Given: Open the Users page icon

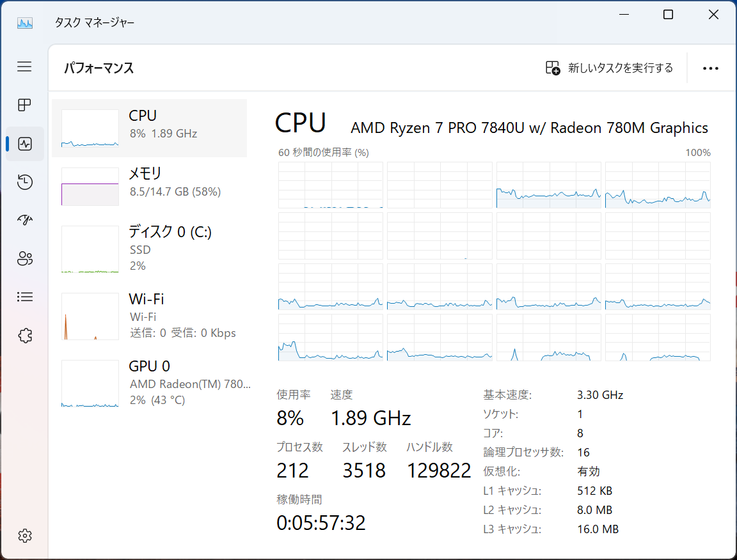Looking at the screenshot, I should point(24,258).
